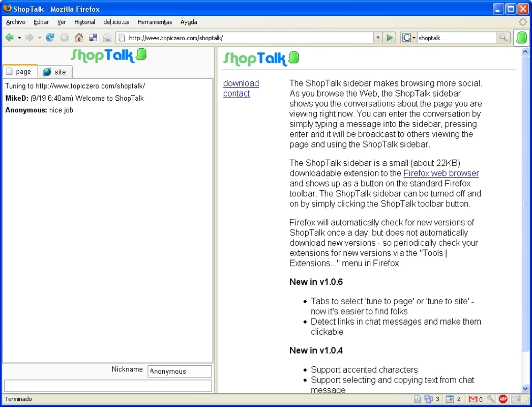Screen dimensions: 532x407
Task: Open the Google search engine dropdown
Action: pyautogui.click(x=409, y=38)
